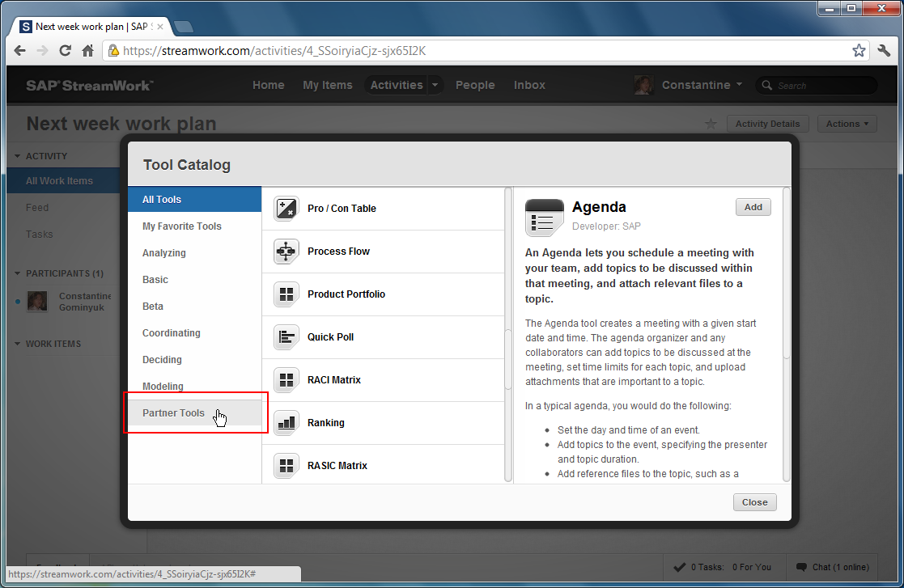Open the Actions dropdown button
Viewport: 904px width, 588px height.
coord(847,124)
